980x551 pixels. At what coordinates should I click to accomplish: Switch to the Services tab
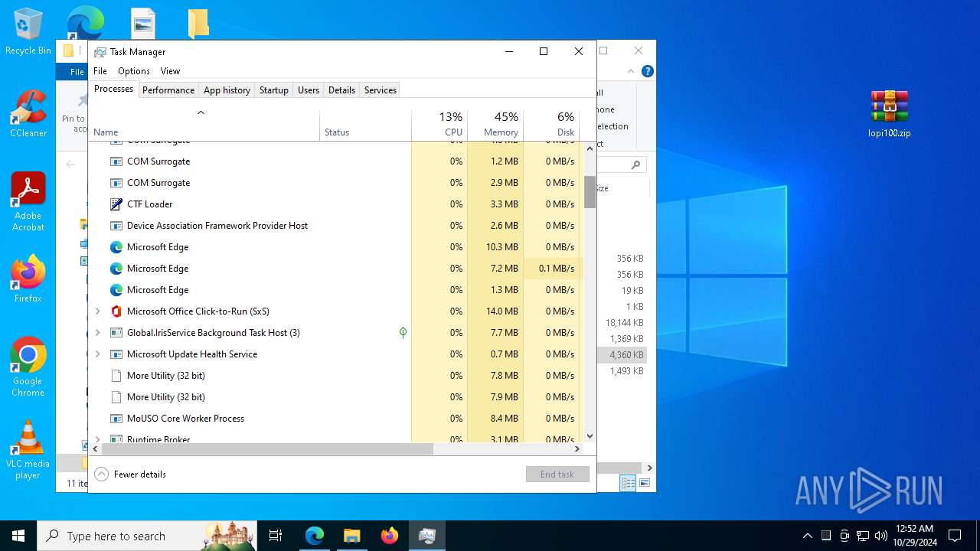[x=381, y=90]
